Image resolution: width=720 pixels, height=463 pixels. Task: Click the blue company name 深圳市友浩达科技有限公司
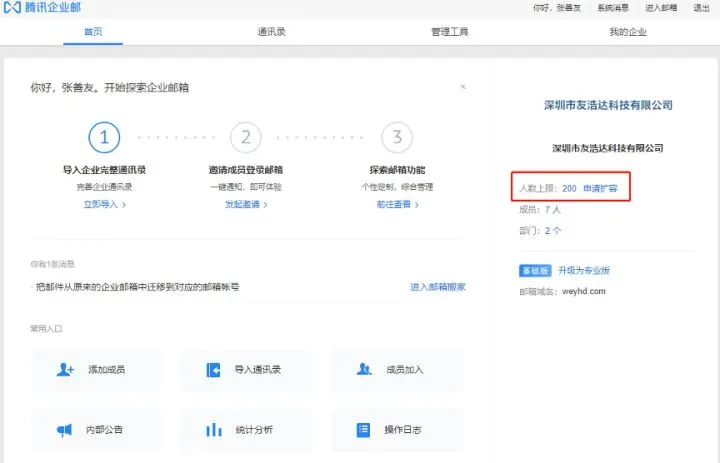click(608, 105)
